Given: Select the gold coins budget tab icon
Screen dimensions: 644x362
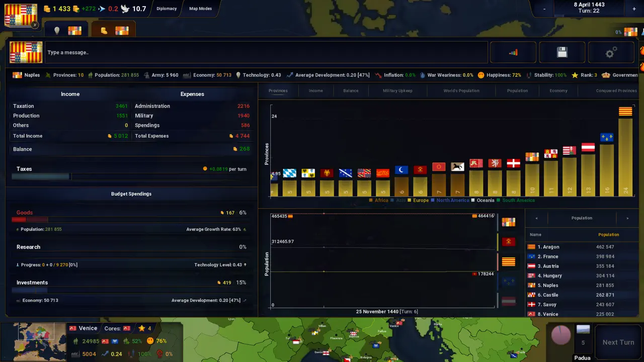Looking at the screenshot, I should [x=104, y=31].
